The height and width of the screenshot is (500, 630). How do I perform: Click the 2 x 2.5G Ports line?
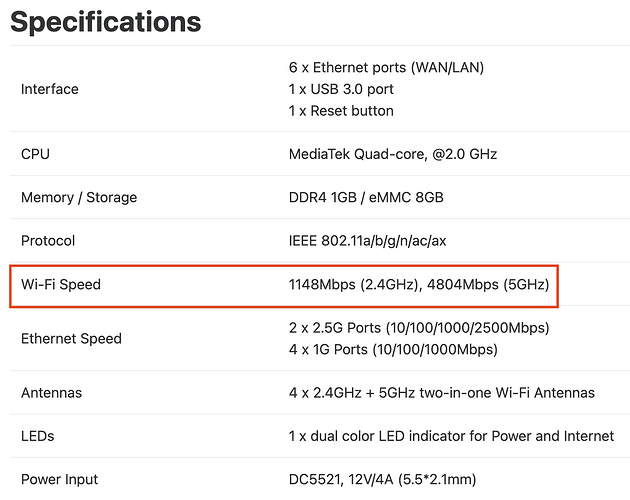coord(419,328)
